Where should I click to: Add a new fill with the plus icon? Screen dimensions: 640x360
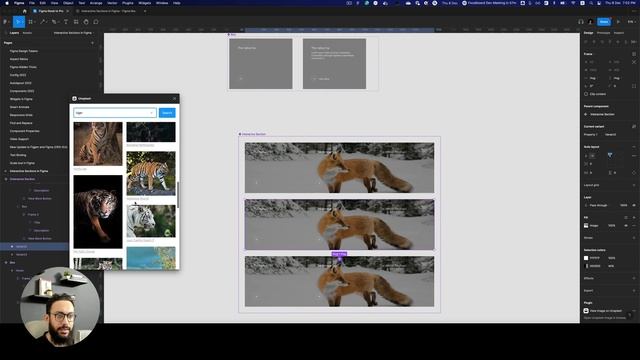pos(634,218)
